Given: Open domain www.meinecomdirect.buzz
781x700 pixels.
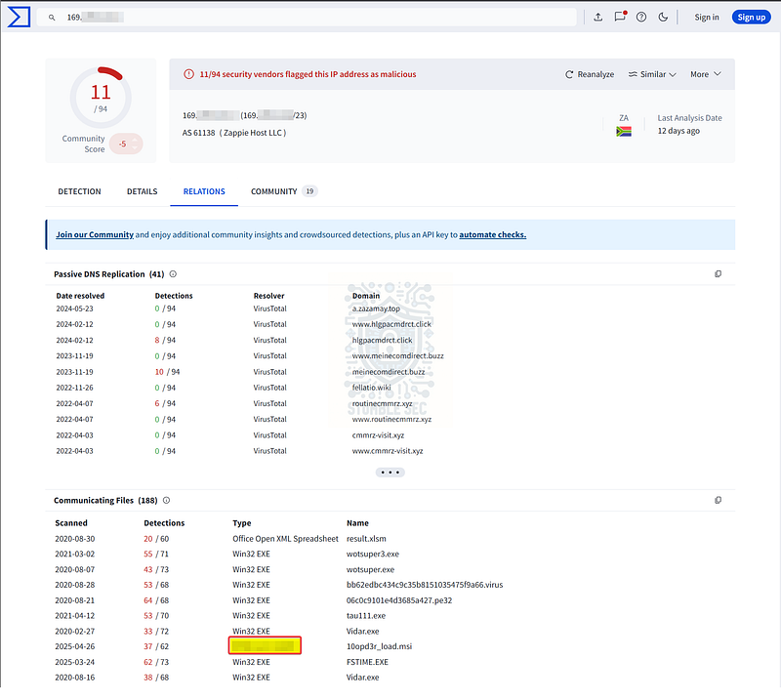Looking at the screenshot, I should [398, 356].
